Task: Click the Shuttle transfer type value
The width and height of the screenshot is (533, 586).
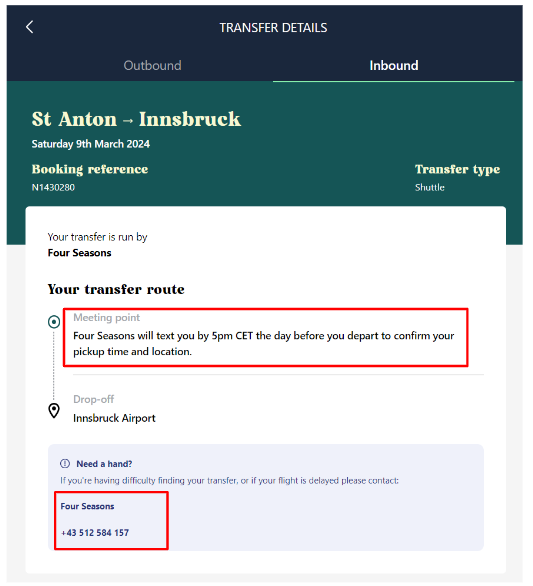Action: click(429, 187)
